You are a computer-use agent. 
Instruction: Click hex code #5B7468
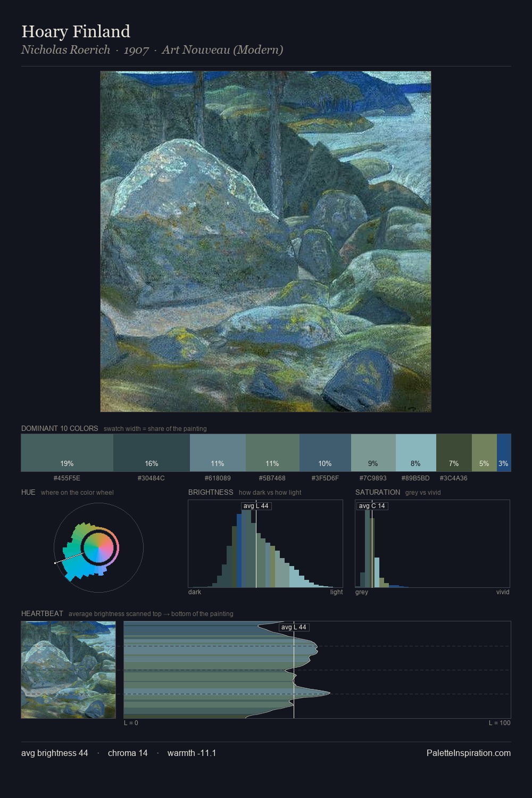tap(272, 478)
